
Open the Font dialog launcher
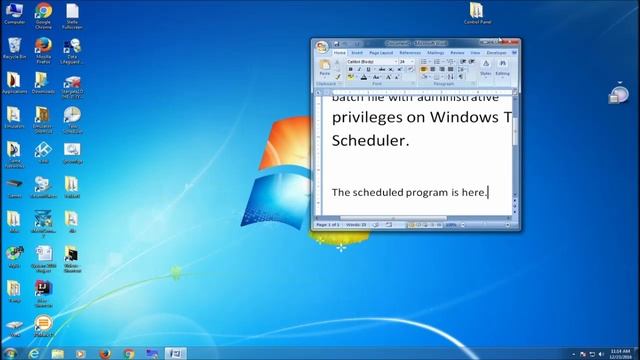(413, 84)
